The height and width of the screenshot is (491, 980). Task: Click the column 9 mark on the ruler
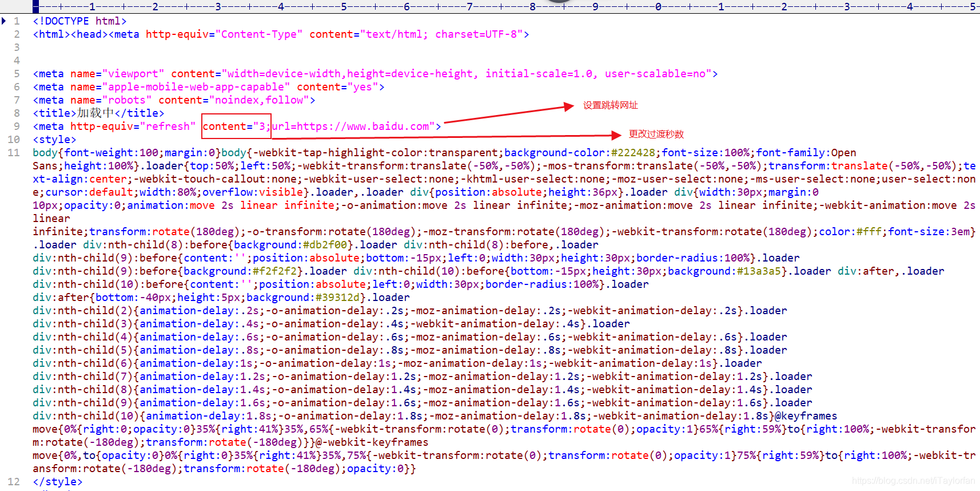coord(595,7)
